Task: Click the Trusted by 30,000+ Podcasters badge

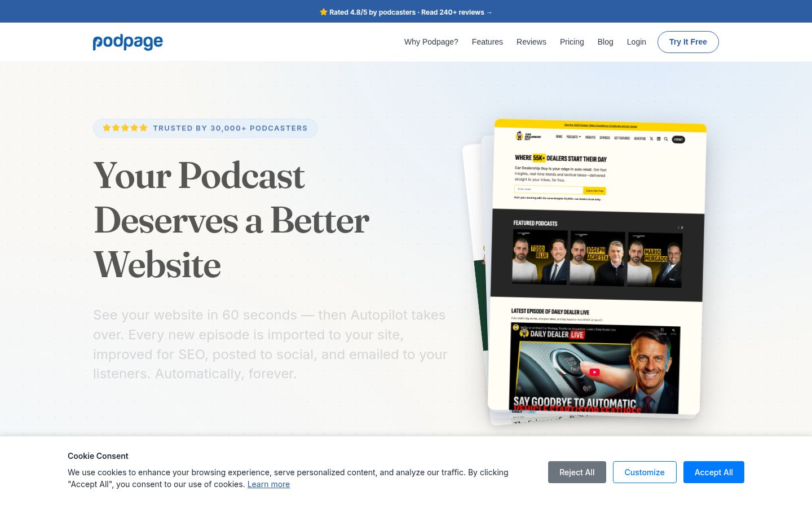Action: (x=205, y=128)
